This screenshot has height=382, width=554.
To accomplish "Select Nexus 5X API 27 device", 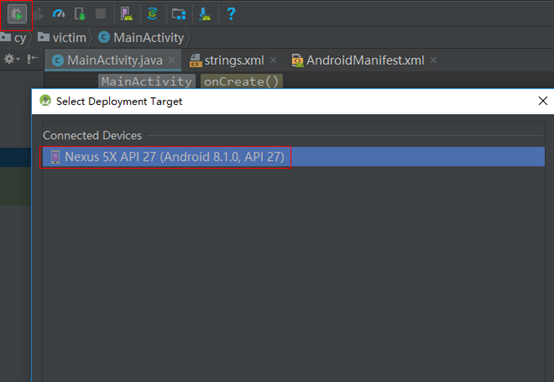I will point(293,157).
